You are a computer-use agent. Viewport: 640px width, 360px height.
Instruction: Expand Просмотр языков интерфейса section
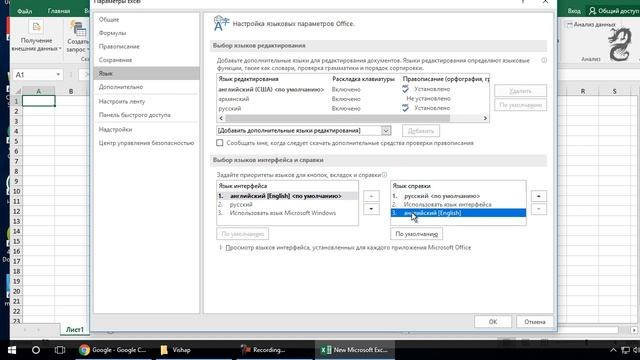tap(221, 247)
